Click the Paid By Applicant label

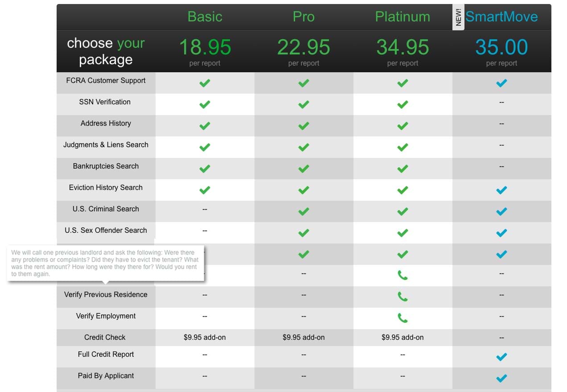106,375
